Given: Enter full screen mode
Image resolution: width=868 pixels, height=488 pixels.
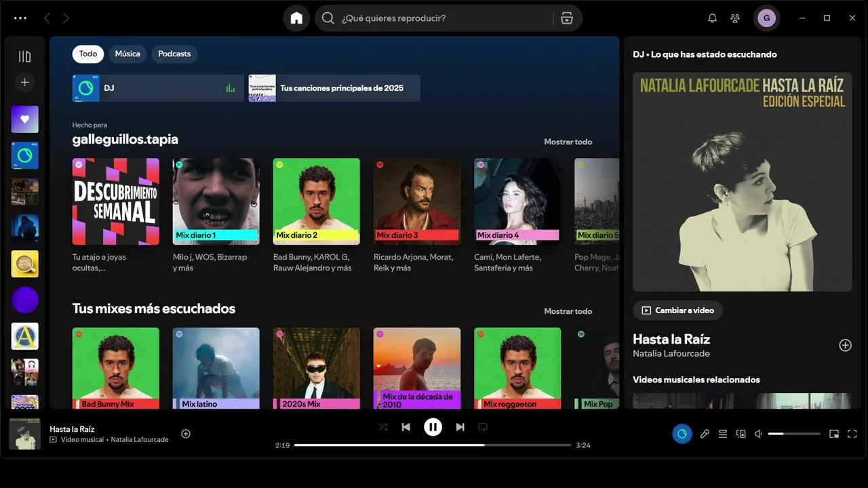Looking at the screenshot, I should point(852,434).
